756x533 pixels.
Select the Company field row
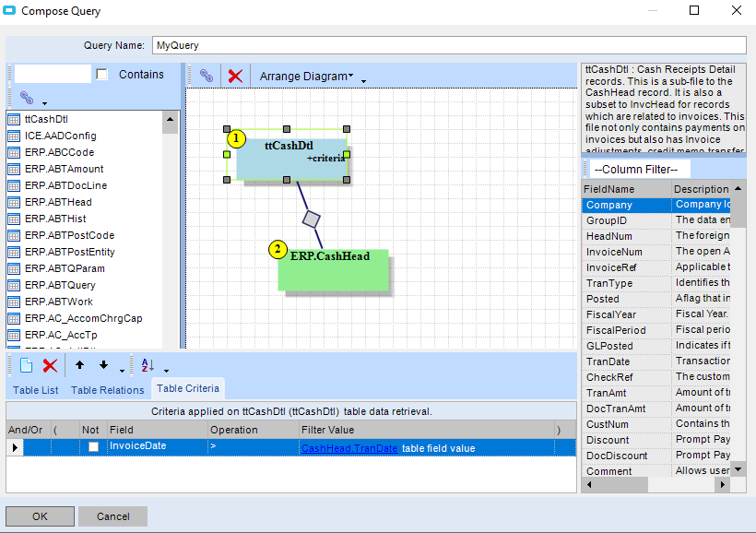[x=656, y=205]
